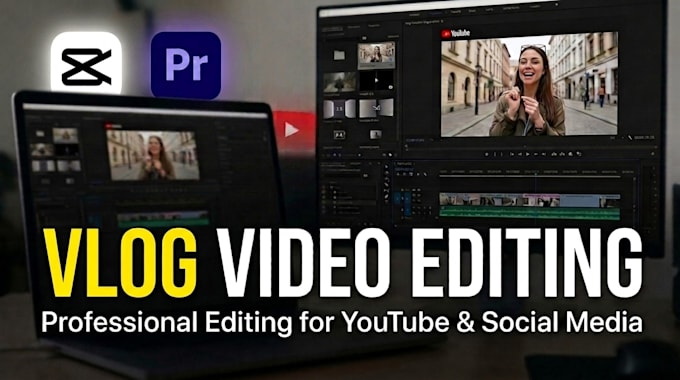Play the sequence from monitor transport controls
This screenshot has width=680, height=380.
[527, 154]
